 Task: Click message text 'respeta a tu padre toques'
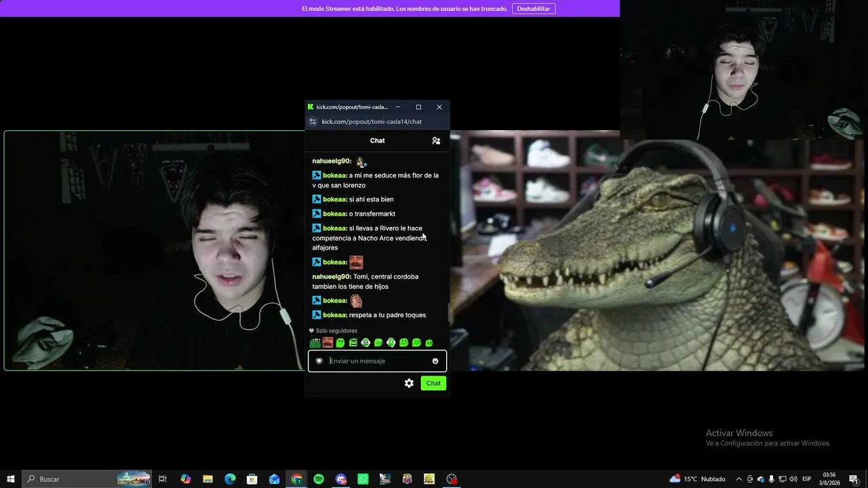387,315
